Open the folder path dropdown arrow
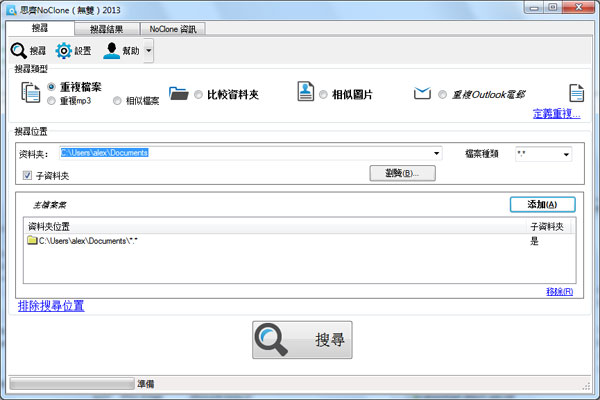Screen dimensions: 600x400 [436, 153]
